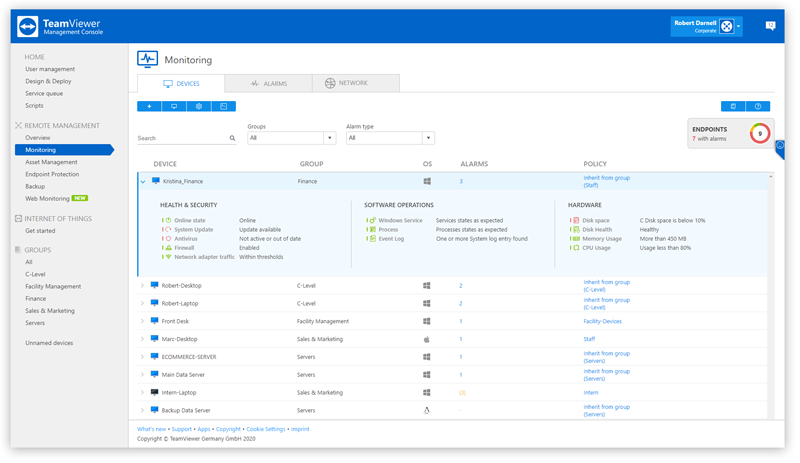Click the add (+) button in the toolbar
This screenshot has width=800, height=463.
pyautogui.click(x=149, y=106)
